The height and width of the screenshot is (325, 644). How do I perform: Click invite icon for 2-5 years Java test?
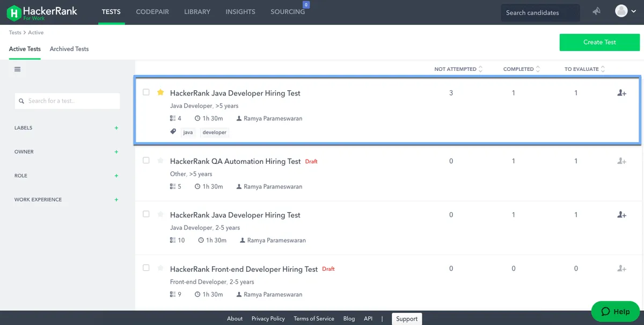622,215
